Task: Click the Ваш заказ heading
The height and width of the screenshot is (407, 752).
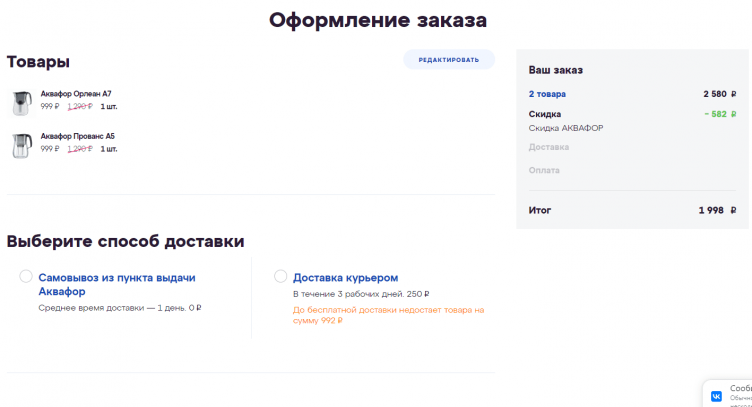Action: pyautogui.click(x=556, y=70)
